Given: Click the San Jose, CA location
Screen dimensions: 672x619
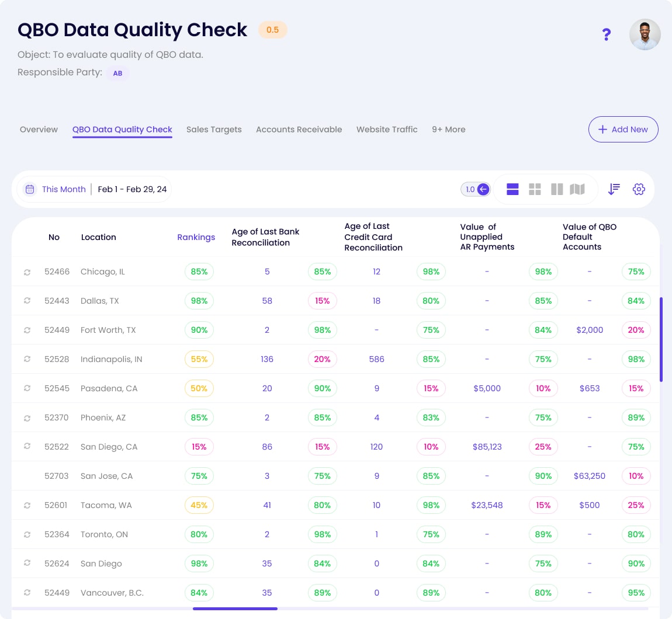Looking at the screenshot, I should click(107, 476).
